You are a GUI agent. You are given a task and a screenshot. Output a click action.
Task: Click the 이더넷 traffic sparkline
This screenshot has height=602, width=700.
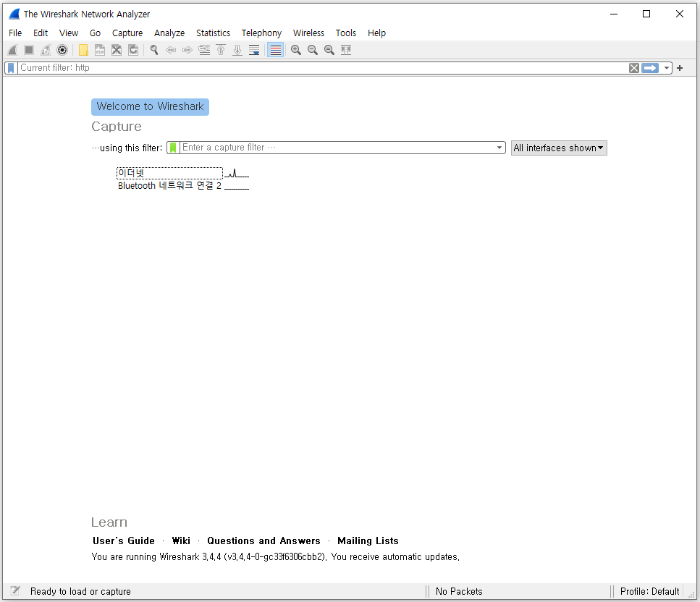237,173
